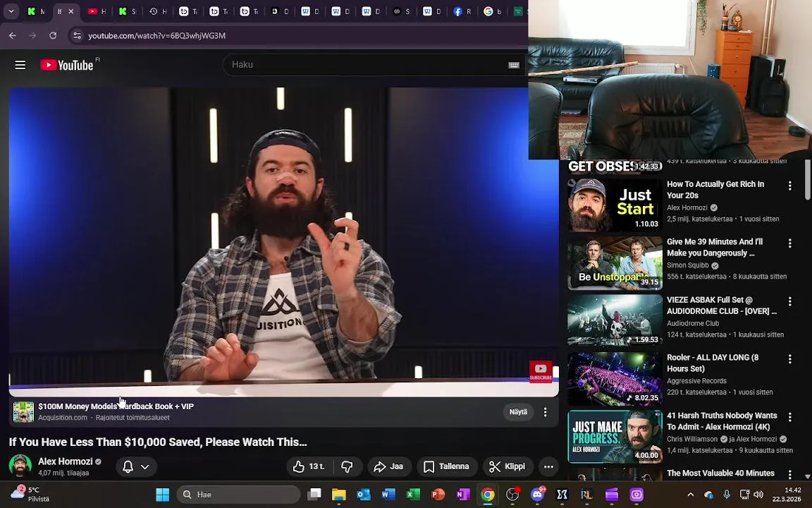Open Simon Squibb channel link
This screenshot has height=508, width=812.
(x=688, y=265)
